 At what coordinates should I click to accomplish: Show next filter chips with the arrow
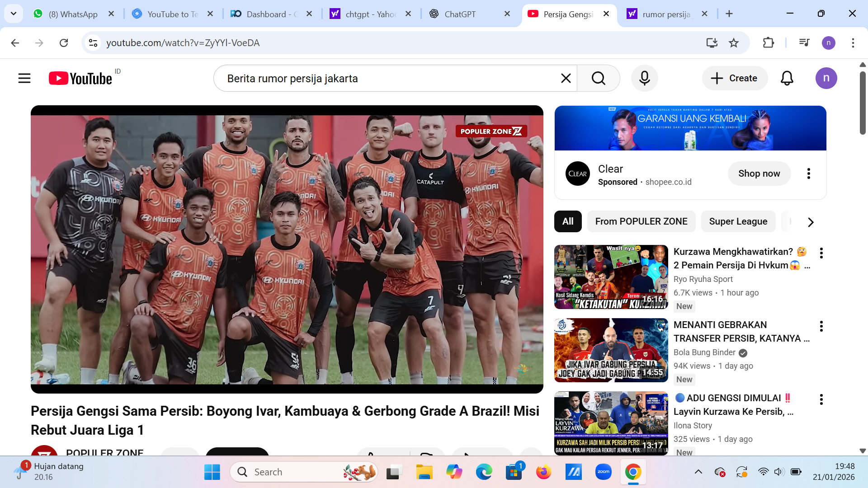pos(811,222)
